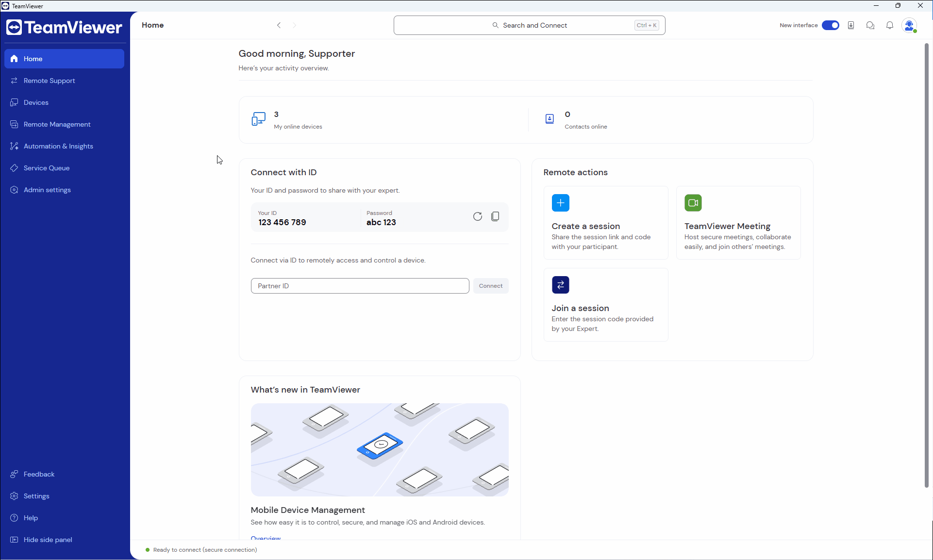Click the 'Join a session' title
Viewport: 933px width, 560px height.
pyautogui.click(x=581, y=308)
